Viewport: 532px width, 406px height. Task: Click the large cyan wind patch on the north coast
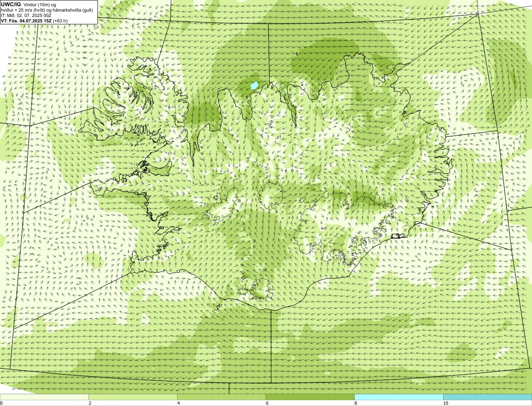coord(254,86)
